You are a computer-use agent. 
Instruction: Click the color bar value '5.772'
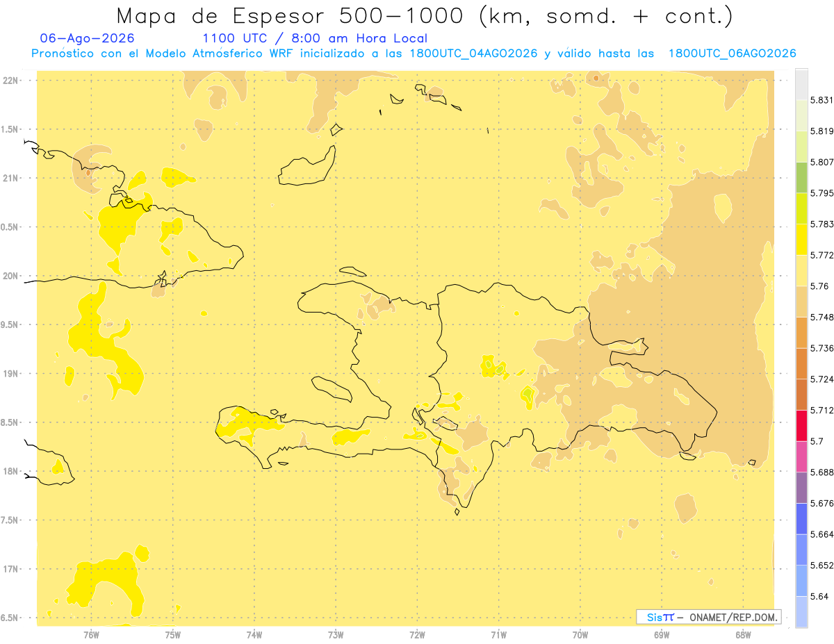pyautogui.click(x=822, y=255)
